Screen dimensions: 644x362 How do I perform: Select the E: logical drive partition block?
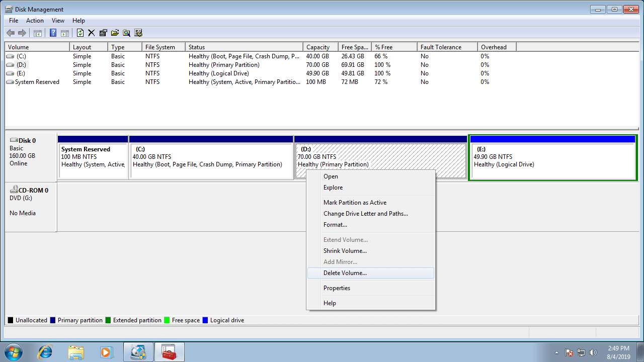point(552,161)
